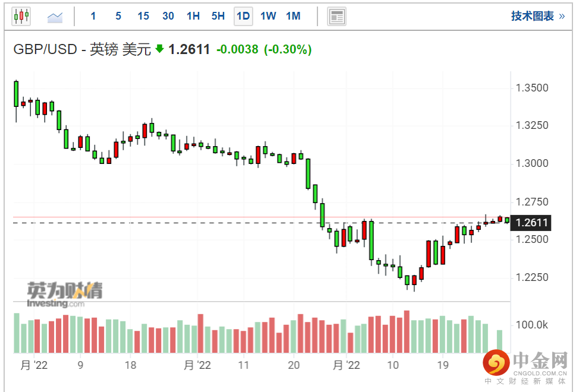576x392 pixels.
Task: Choose the 5H chart interval
Action: point(218,17)
